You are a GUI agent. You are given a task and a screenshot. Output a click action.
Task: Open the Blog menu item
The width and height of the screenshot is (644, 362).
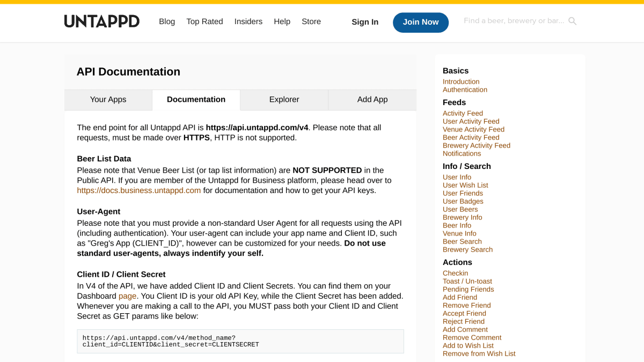pyautogui.click(x=167, y=21)
